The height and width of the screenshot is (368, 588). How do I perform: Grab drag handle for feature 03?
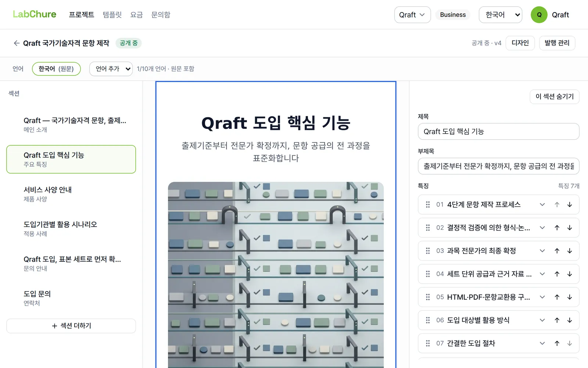(x=428, y=251)
